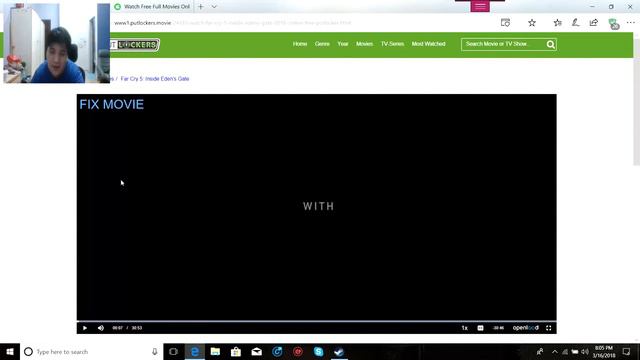
Task: Open the reading view icon
Action: click(505, 23)
